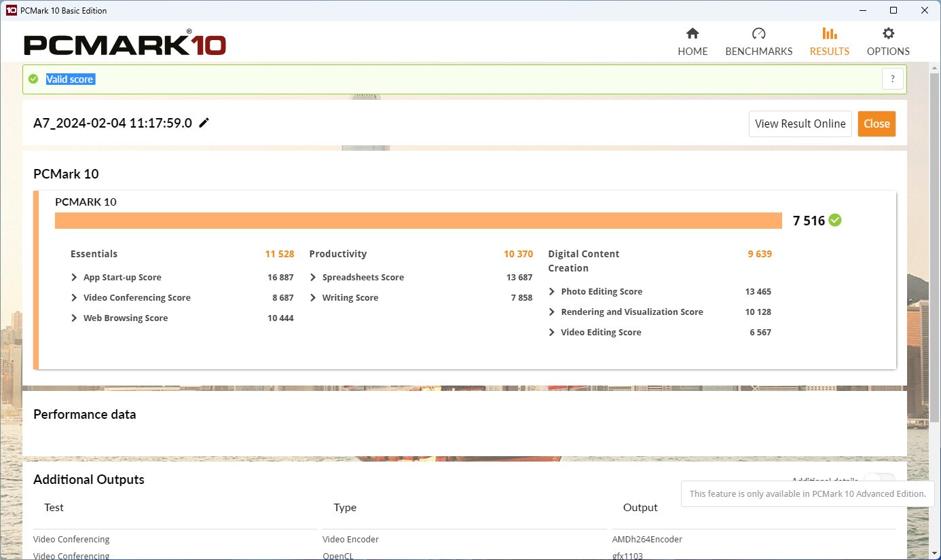Click the gear Options icon
The width and height of the screenshot is (941, 560).
click(888, 33)
